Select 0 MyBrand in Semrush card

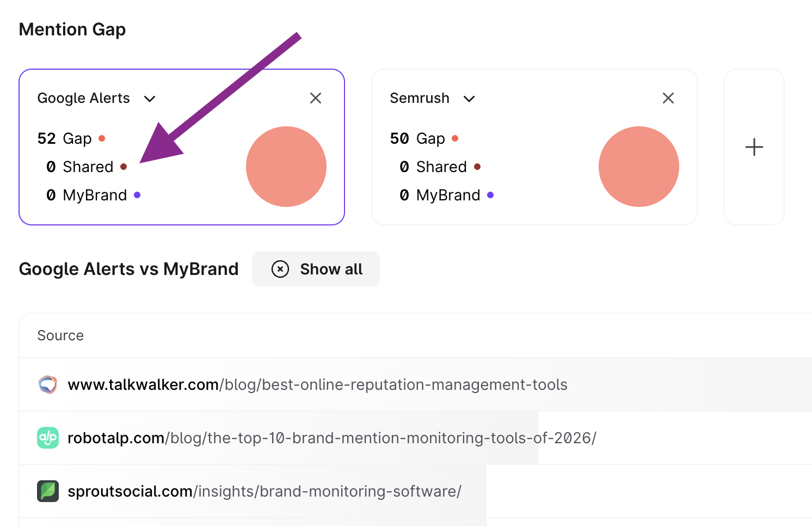click(x=447, y=195)
